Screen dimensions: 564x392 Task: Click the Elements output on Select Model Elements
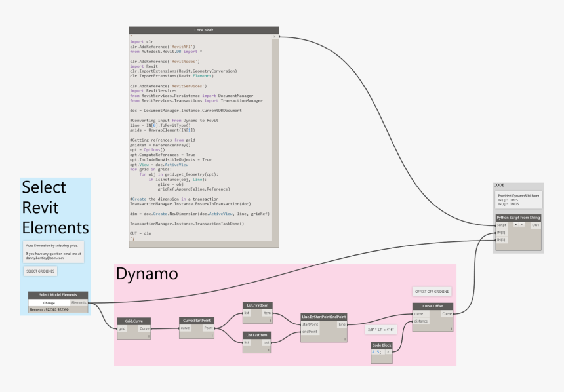click(x=79, y=303)
